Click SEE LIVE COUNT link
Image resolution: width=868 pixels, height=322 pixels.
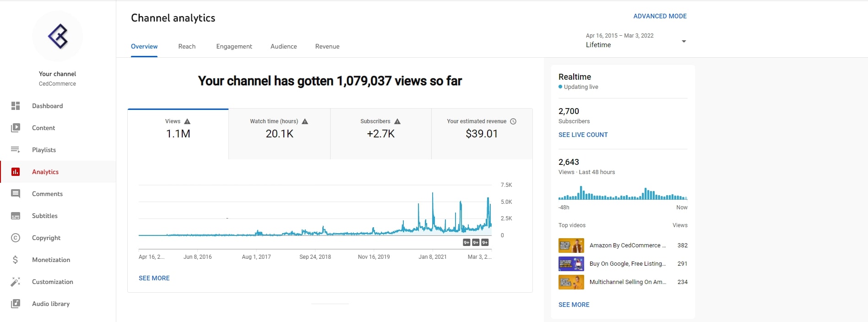coord(583,135)
